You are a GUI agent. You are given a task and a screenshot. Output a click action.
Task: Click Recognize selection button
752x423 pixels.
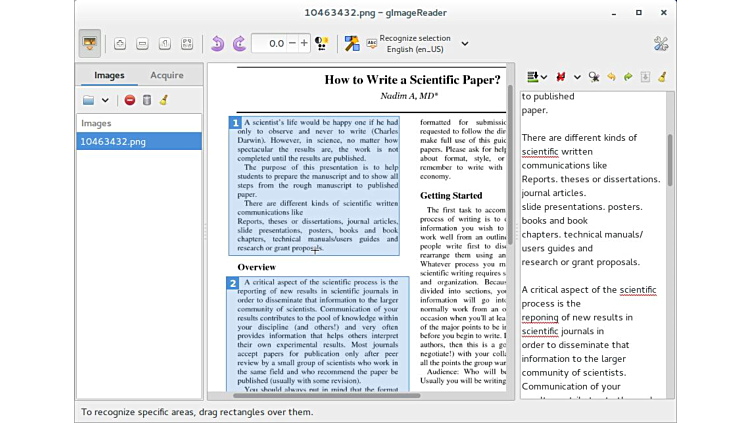point(409,44)
